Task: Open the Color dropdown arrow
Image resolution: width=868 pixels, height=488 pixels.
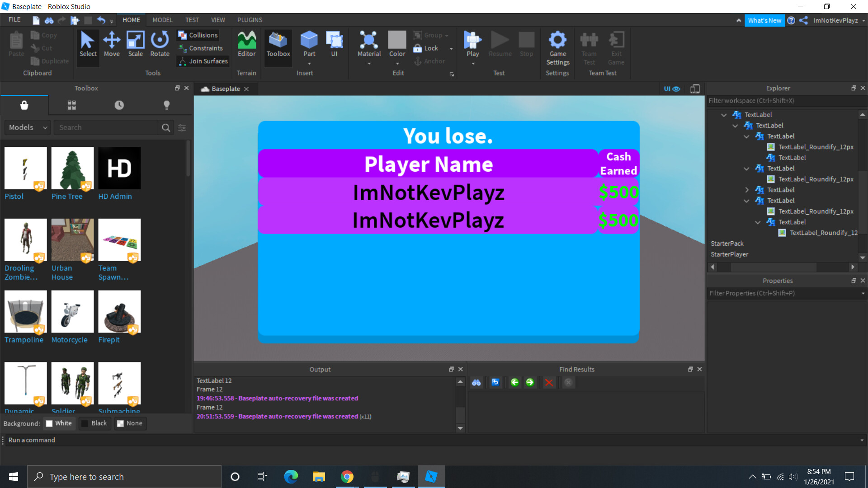Action: click(397, 64)
